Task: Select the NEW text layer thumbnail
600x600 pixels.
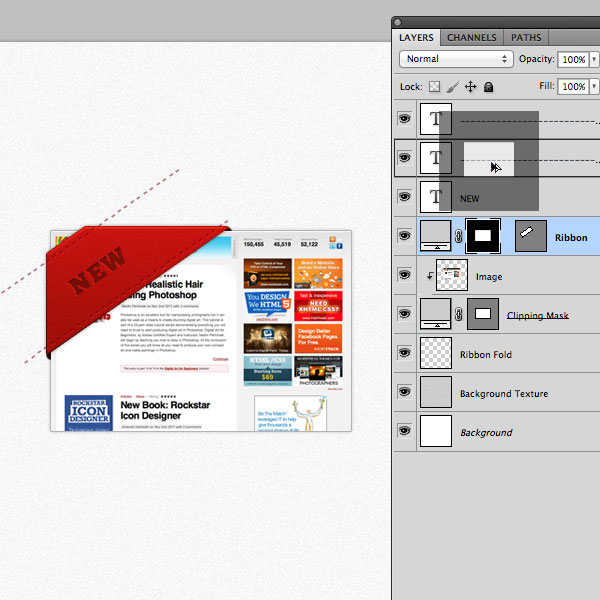Action: [x=435, y=197]
